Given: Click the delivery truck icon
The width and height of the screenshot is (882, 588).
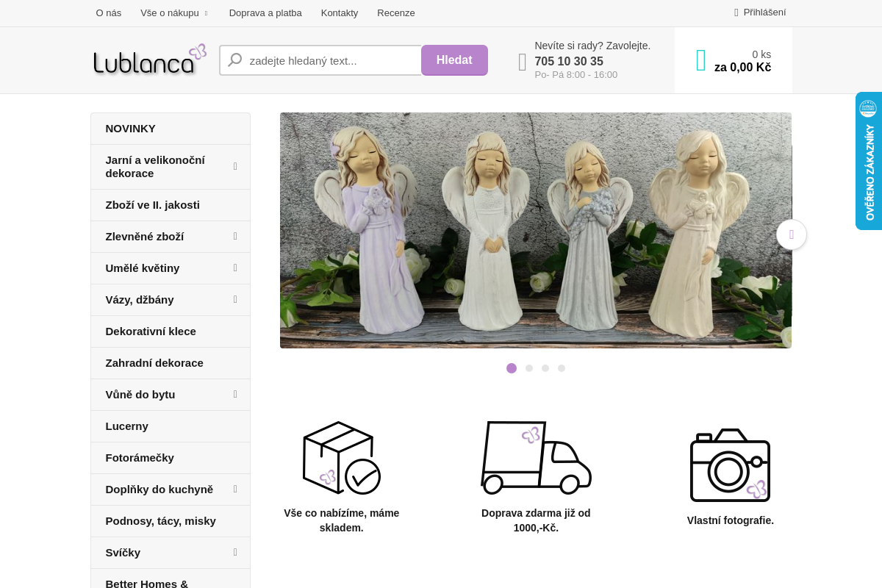Looking at the screenshot, I should pyautogui.click(x=536, y=457).
